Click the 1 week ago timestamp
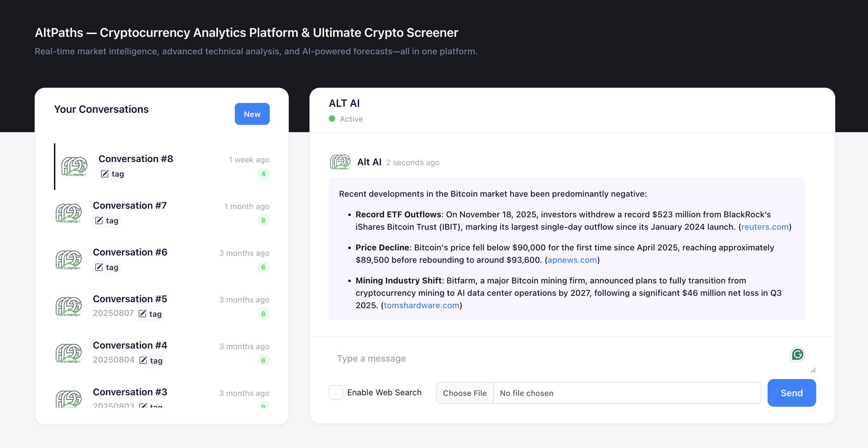This screenshot has height=448, width=868. [x=249, y=160]
